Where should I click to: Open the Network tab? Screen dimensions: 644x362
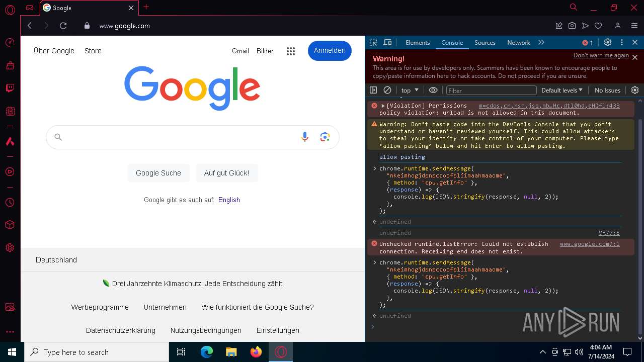tap(518, 43)
